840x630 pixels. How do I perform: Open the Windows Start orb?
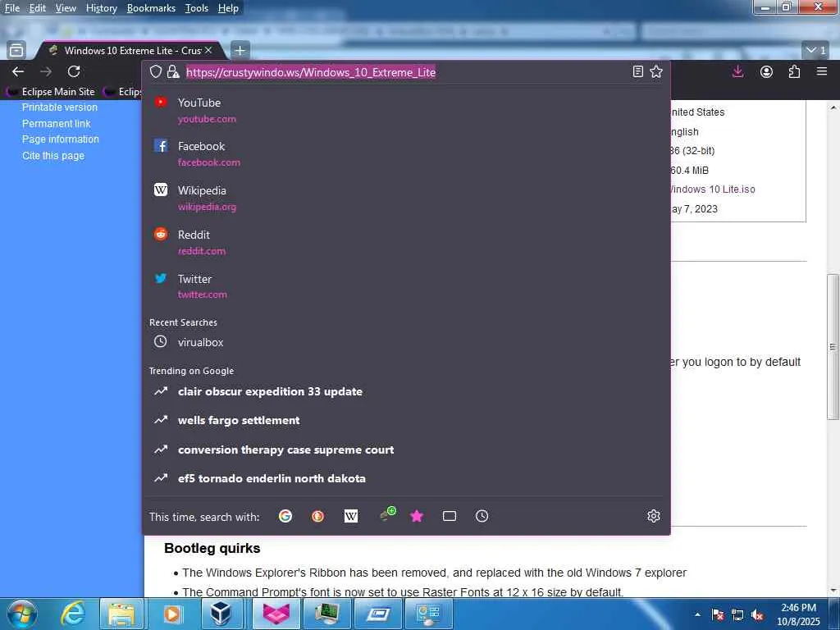pos(22,614)
